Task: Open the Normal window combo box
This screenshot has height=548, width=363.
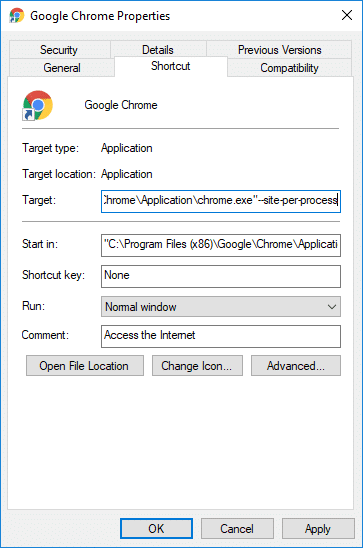Action: tap(221, 307)
